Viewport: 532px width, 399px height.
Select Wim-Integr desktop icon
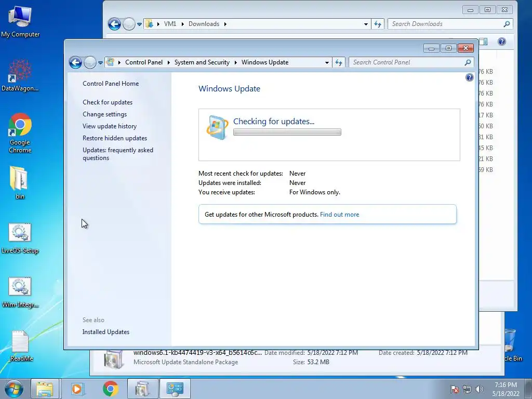(x=20, y=292)
